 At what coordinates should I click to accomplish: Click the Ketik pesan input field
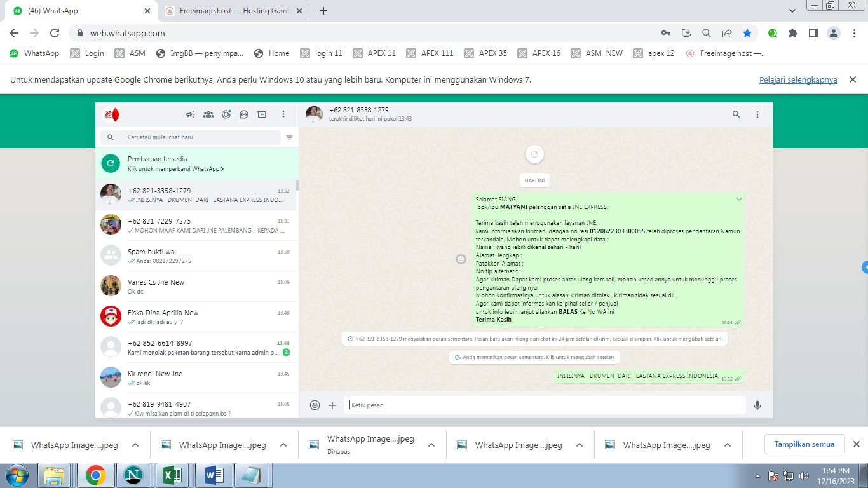coord(545,405)
